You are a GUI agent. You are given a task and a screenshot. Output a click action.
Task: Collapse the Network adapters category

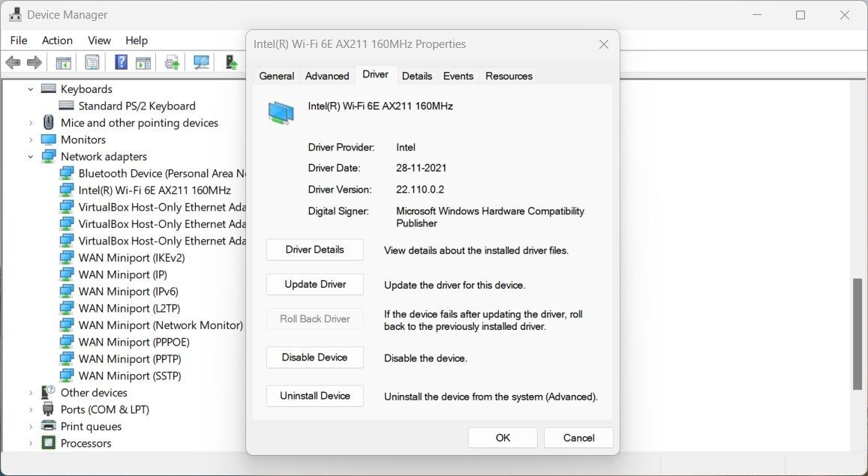[x=30, y=156]
